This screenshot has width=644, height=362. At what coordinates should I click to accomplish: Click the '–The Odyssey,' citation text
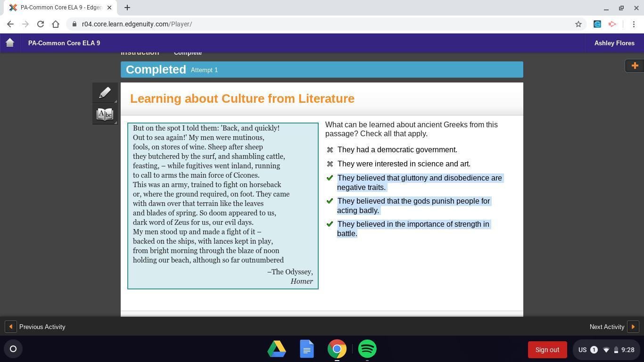[290, 272]
